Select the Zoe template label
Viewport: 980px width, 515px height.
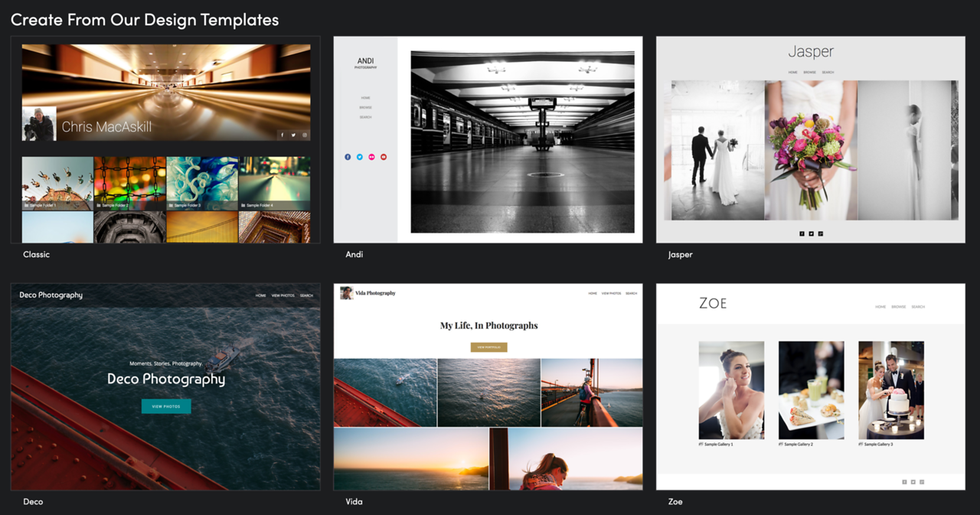(675, 501)
